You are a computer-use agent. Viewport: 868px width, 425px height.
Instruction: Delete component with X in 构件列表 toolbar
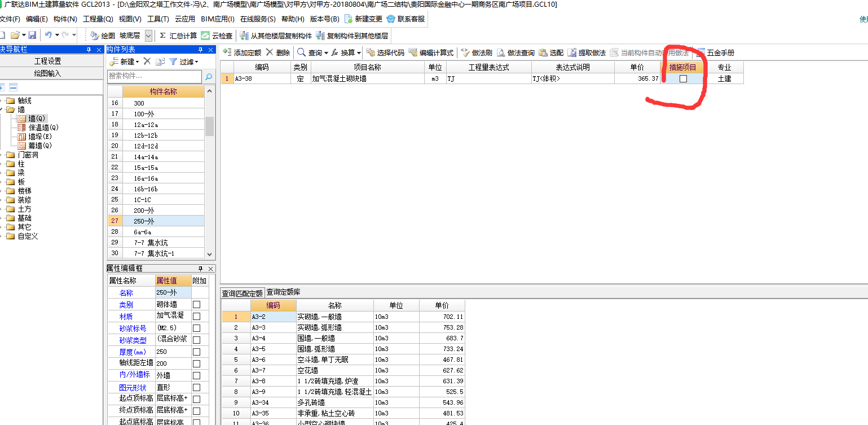(x=147, y=62)
